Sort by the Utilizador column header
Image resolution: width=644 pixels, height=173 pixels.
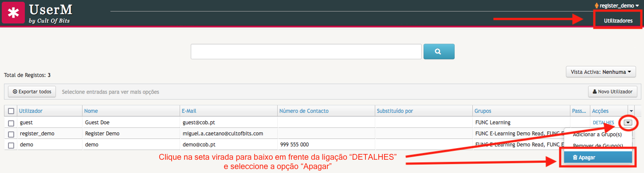(31, 111)
